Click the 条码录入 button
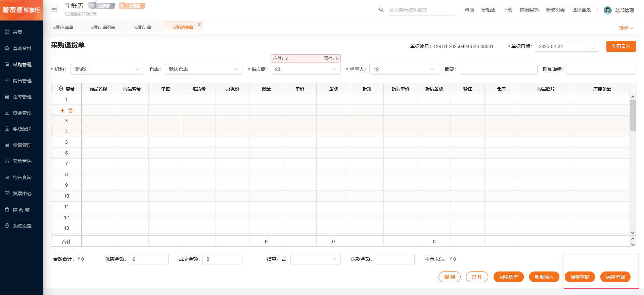The width and height of the screenshot is (644, 295). [620, 46]
